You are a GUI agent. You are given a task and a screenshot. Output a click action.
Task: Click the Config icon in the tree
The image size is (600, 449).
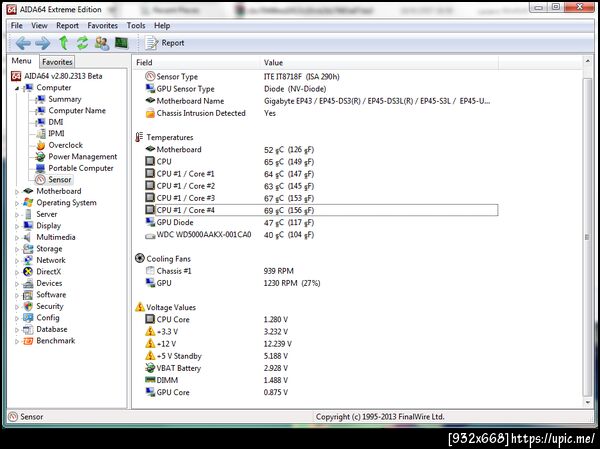point(28,318)
